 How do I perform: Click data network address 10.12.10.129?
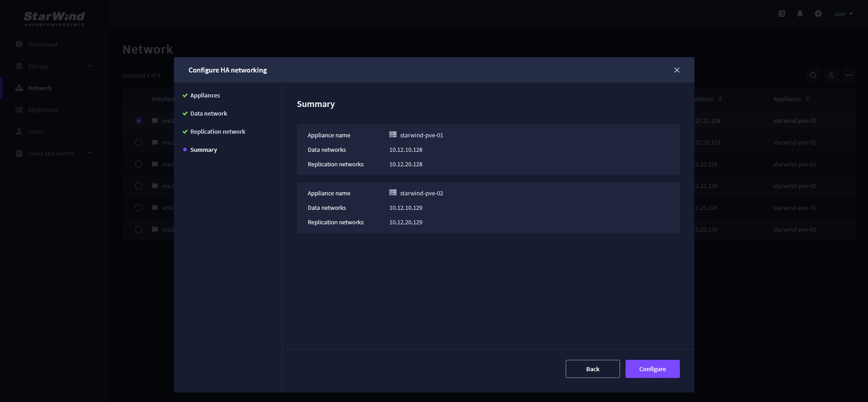pyautogui.click(x=406, y=208)
